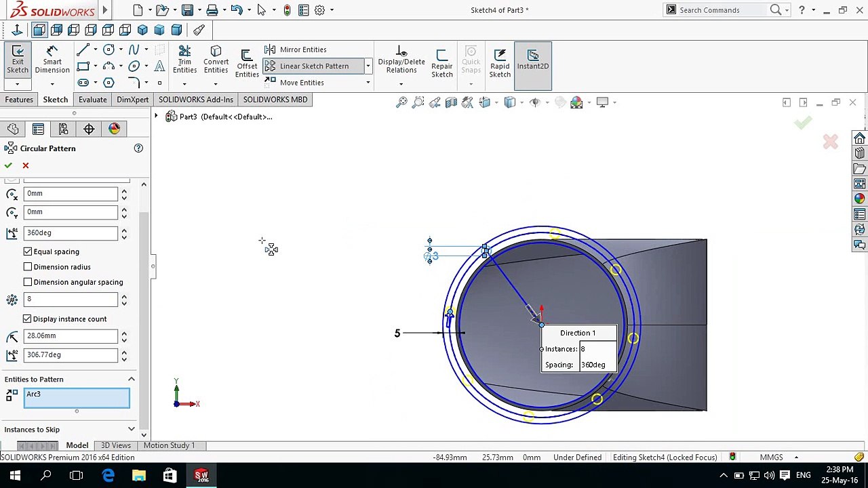Open the Exit Sketch dropdown arrow
Screen dimensions: 868x488
(x=17, y=84)
